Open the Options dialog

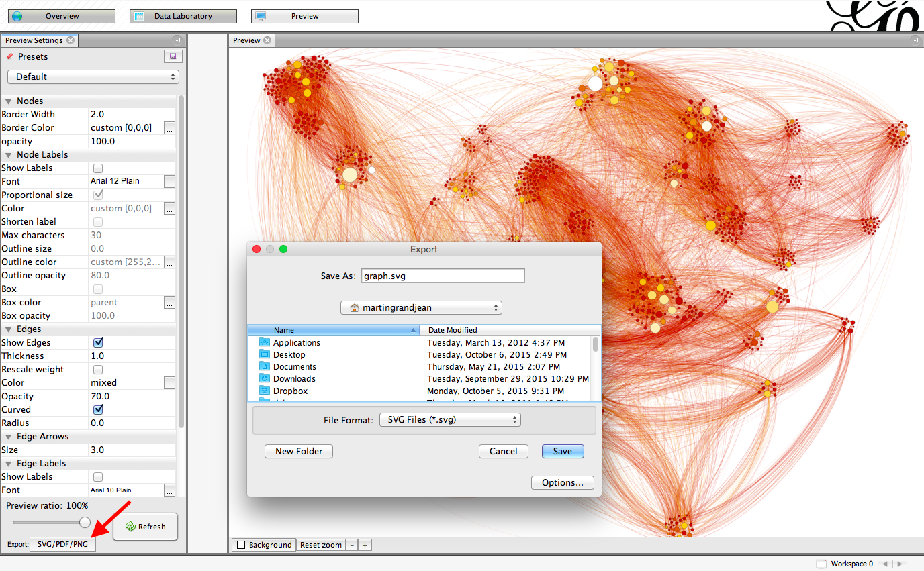pyautogui.click(x=562, y=482)
